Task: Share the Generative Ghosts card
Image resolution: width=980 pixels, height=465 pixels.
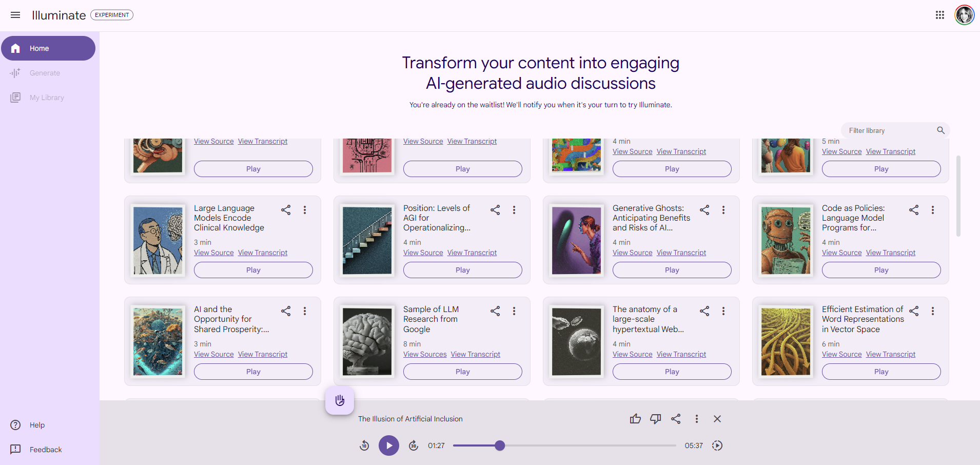Action: coord(704,210)
